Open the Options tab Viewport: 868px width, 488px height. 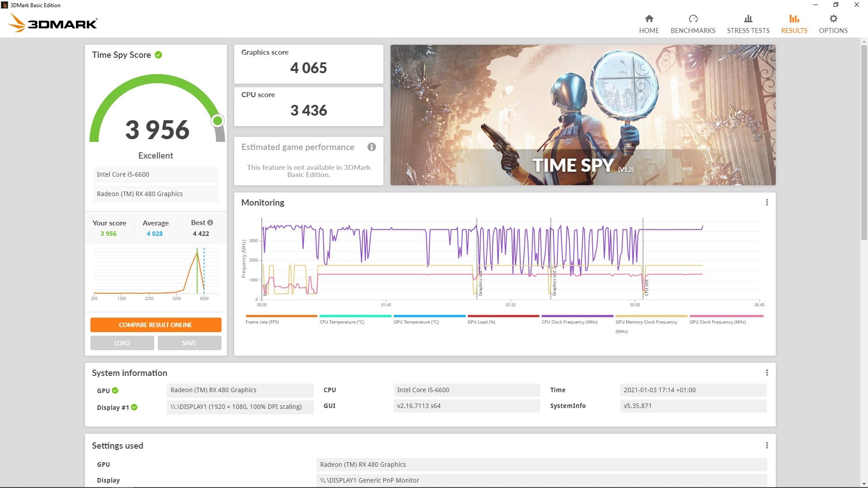[x=833, y=24]
